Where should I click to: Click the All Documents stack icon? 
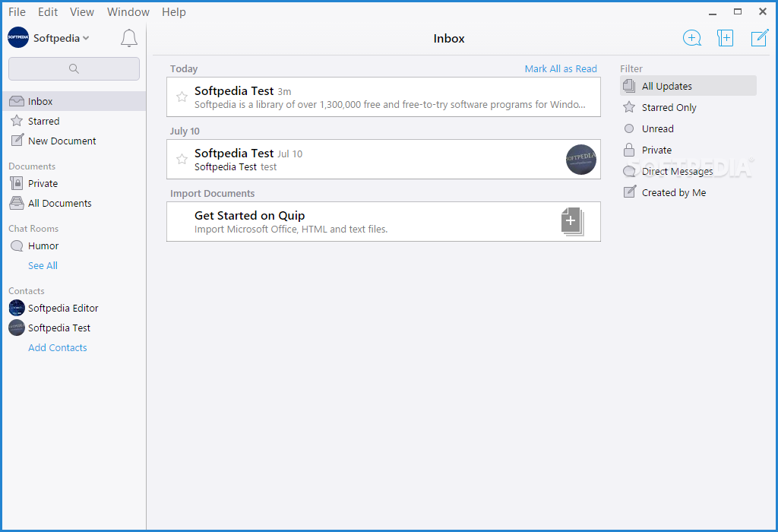coord(17,203)
